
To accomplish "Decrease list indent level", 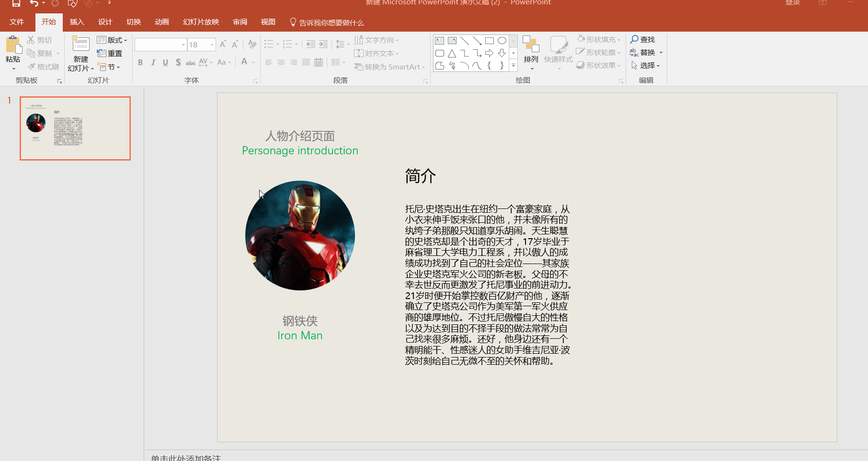I will tap(311, 45).
